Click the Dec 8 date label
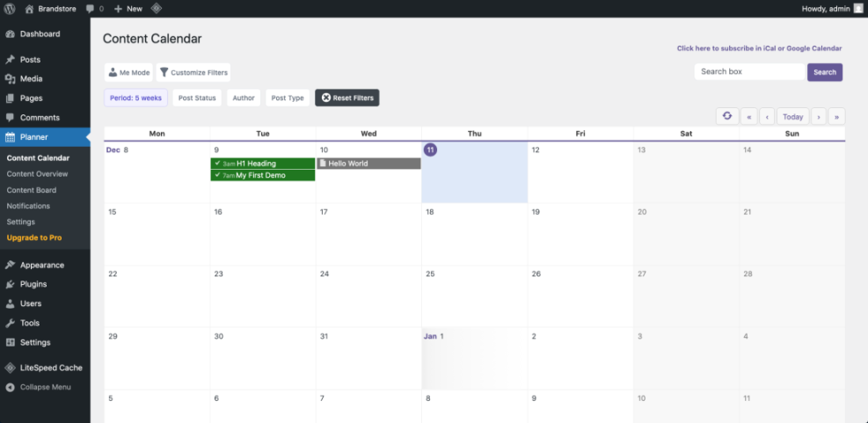Viewport: 868px width, 423px height. pyautogui.click(x=117, y=150)
